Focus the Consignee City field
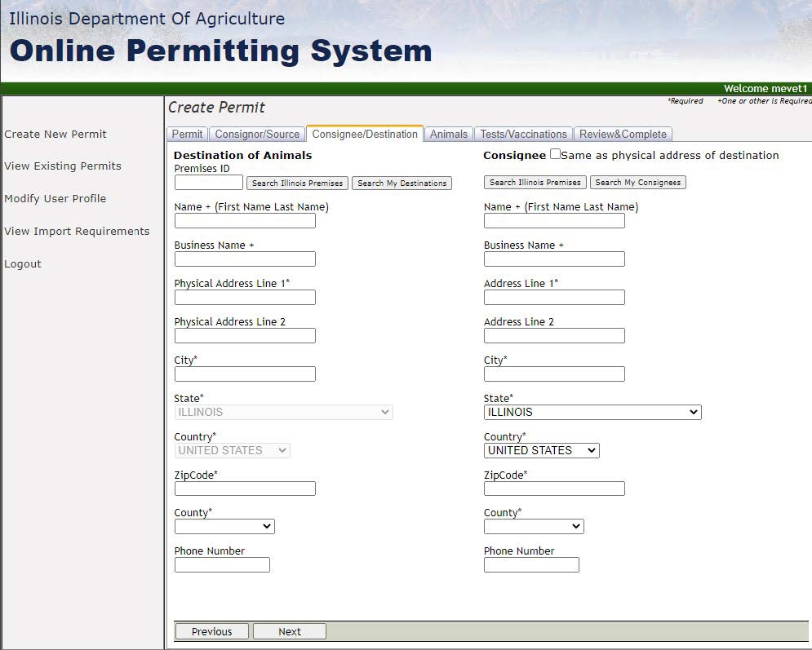This screenshot has height=650, width=812. coord(554,374)
